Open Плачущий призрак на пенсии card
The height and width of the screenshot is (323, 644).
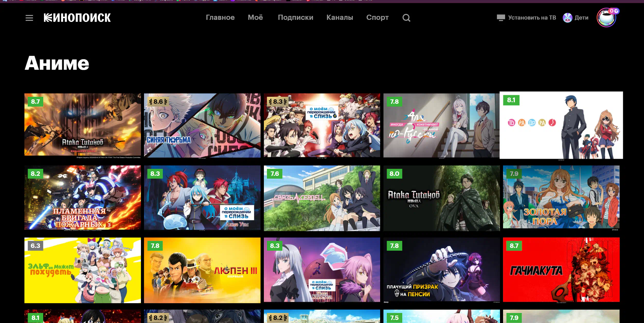442,270
